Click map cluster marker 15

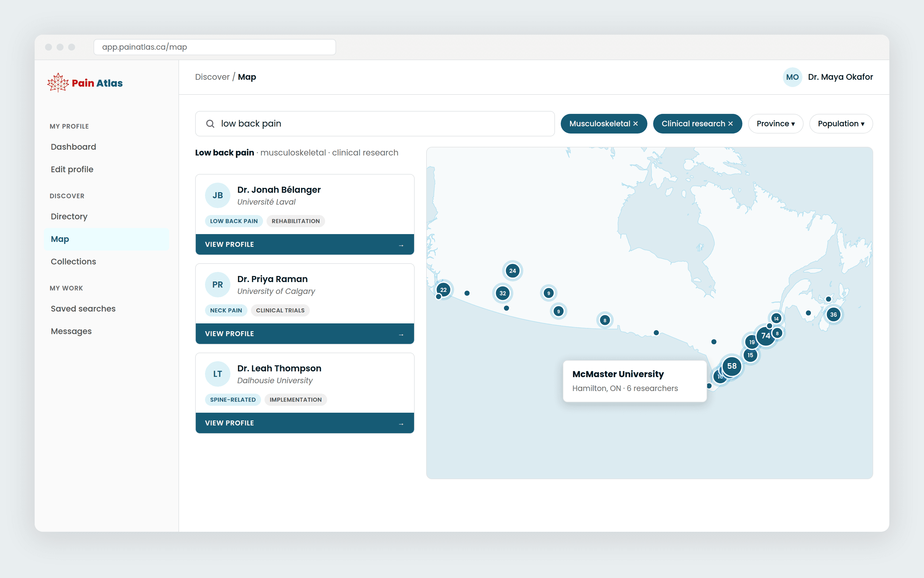tap(750, 355)
